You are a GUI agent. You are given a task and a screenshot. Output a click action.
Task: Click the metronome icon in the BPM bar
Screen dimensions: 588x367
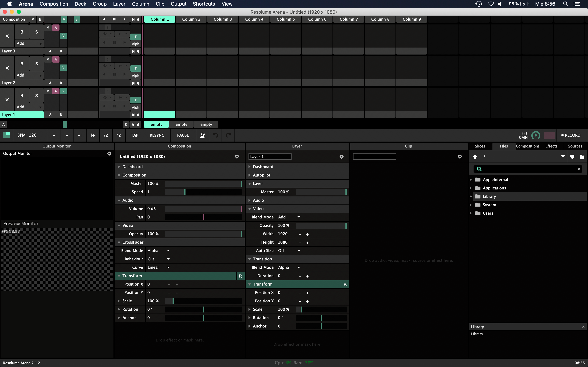click(x=202, y=135)
